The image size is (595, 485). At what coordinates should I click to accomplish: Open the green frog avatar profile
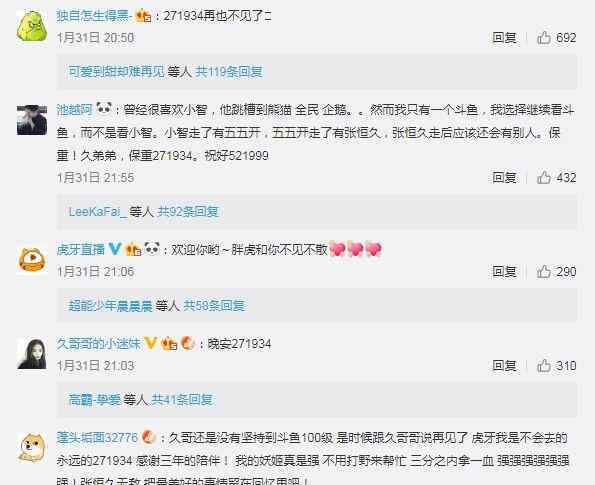coord(32,26)
